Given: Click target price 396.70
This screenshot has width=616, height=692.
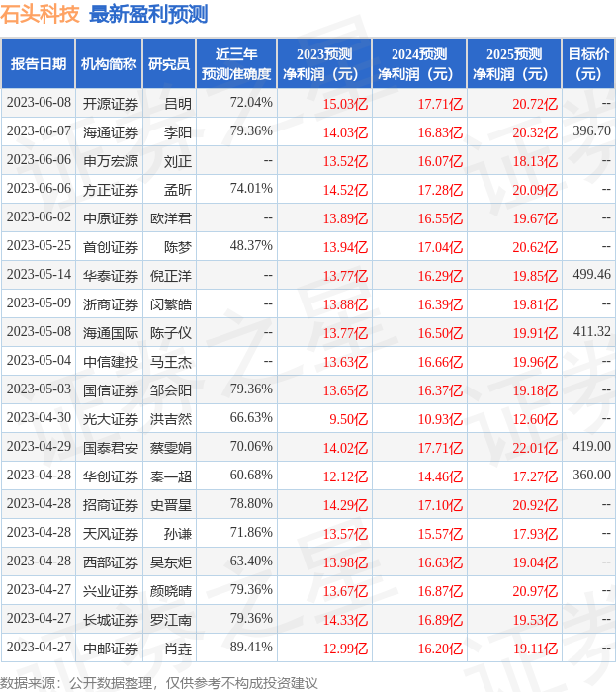Looking at the screenshot, I should 591,131.
